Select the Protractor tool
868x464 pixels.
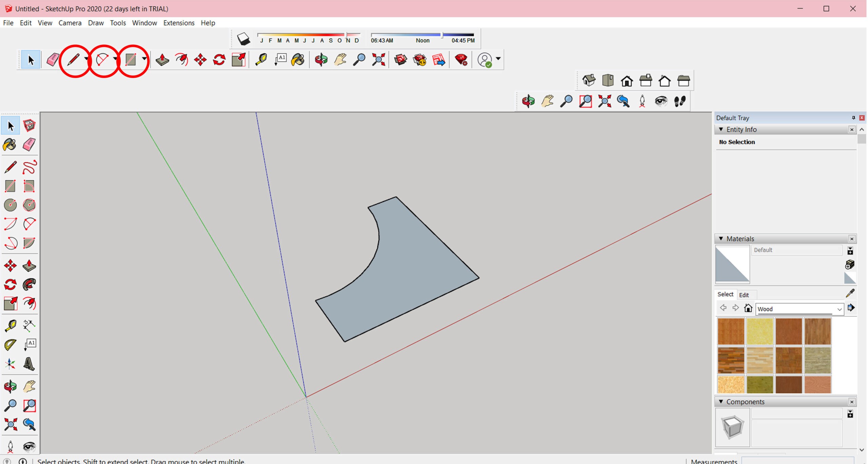coord(10,345)
